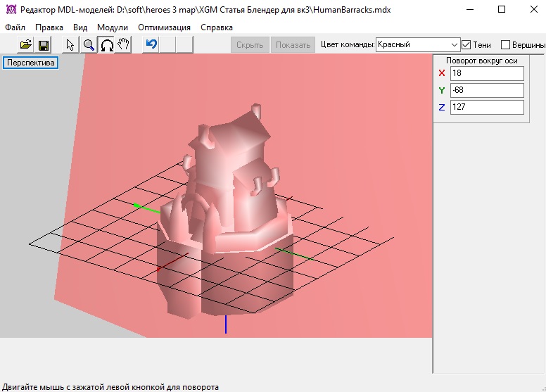Maximize the editor window

pyautogui.click(x=502, y=9)
